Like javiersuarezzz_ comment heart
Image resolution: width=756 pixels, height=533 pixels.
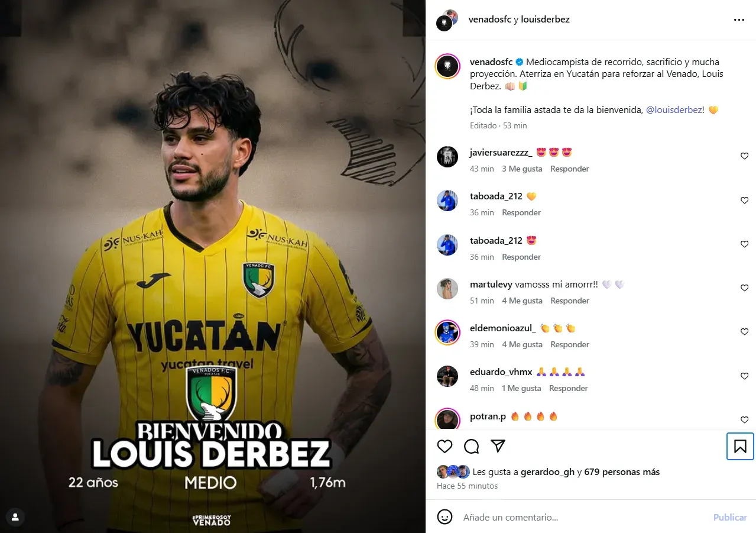pyautogui.click(x=744, y=156)
